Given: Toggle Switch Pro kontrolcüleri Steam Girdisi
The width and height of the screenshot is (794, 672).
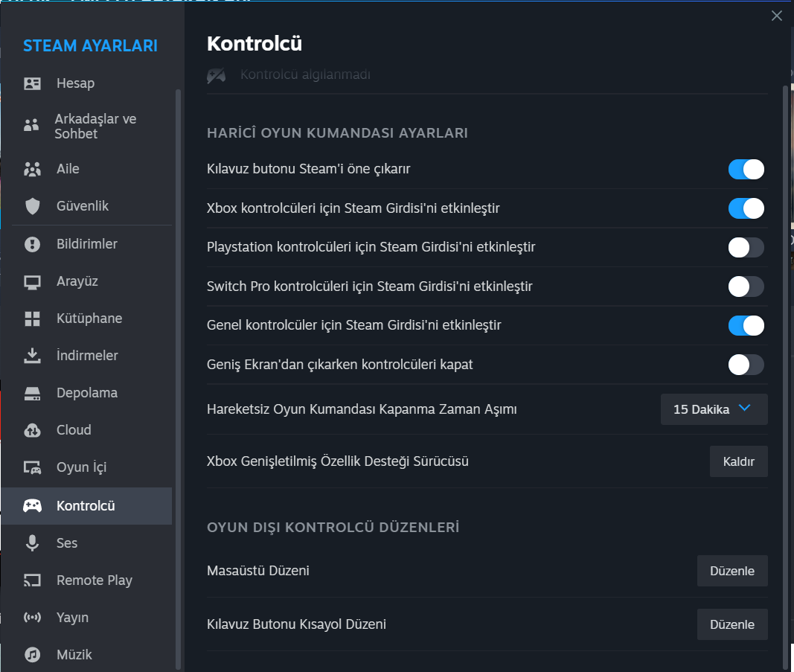Looking at the screenshot, I should click(x=746, y=287).
